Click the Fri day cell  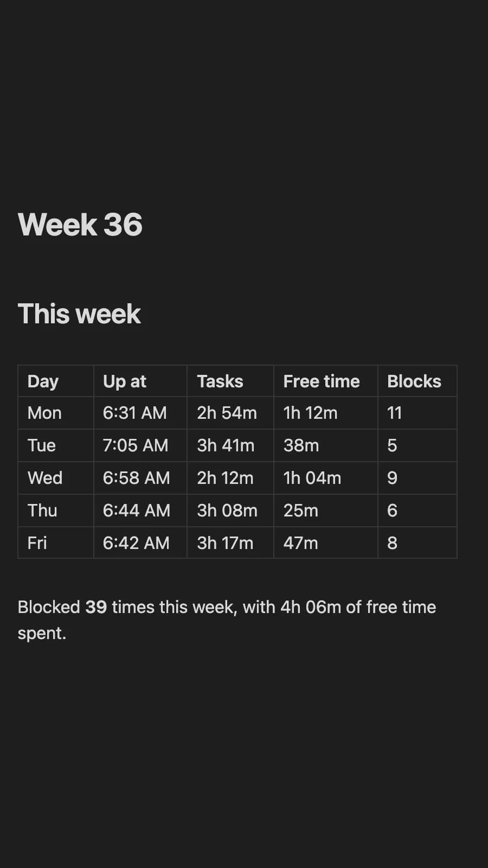[56, 542]
